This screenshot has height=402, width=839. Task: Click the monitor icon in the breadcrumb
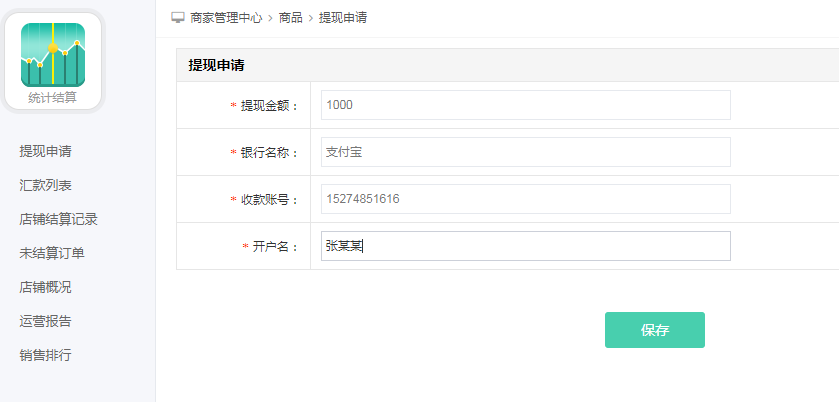pyautogui.click(x=178, y=18)
